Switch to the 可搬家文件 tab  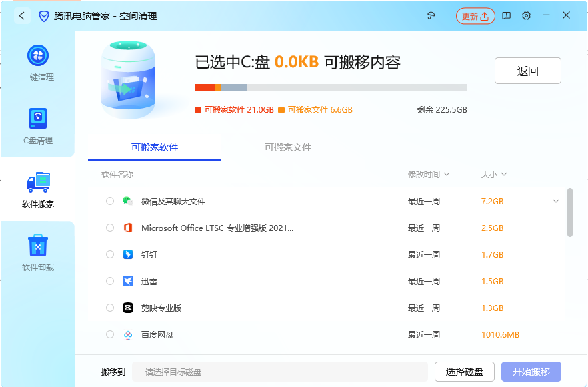point(287,147)
